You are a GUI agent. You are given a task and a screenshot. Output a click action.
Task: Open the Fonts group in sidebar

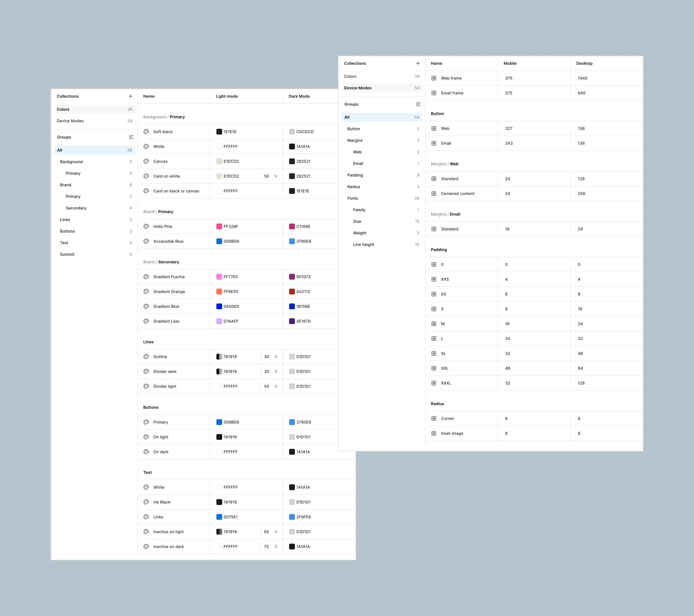(x=352, y=198)
